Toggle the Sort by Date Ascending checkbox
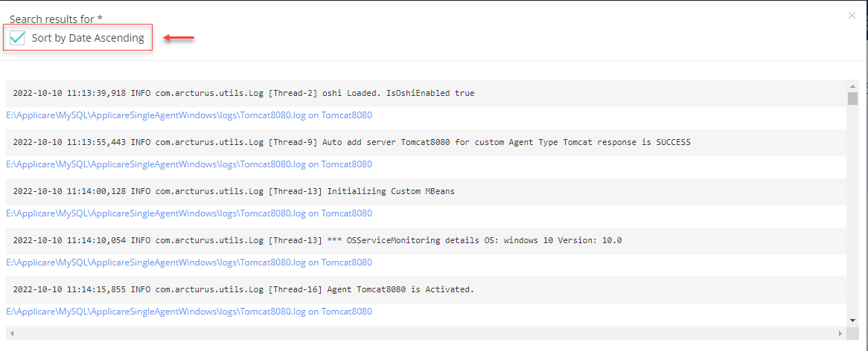The height and width of the screenshot is (351, 868). pyautogui.click(x=18, y=38)
